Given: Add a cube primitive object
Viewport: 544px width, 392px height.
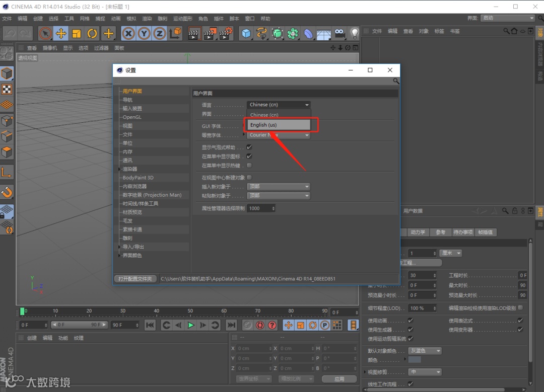Looking at the screenshot, I should (246, 34).
